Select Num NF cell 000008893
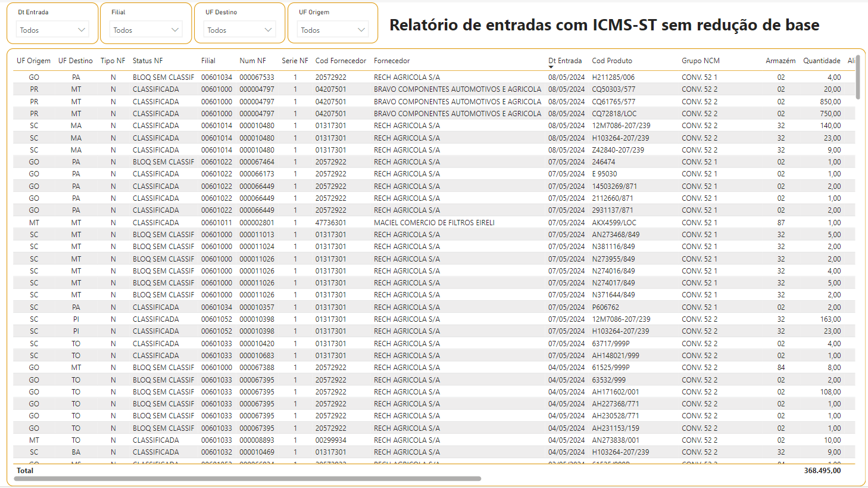Viewport: 868px width, 488px height. point(257,440)
